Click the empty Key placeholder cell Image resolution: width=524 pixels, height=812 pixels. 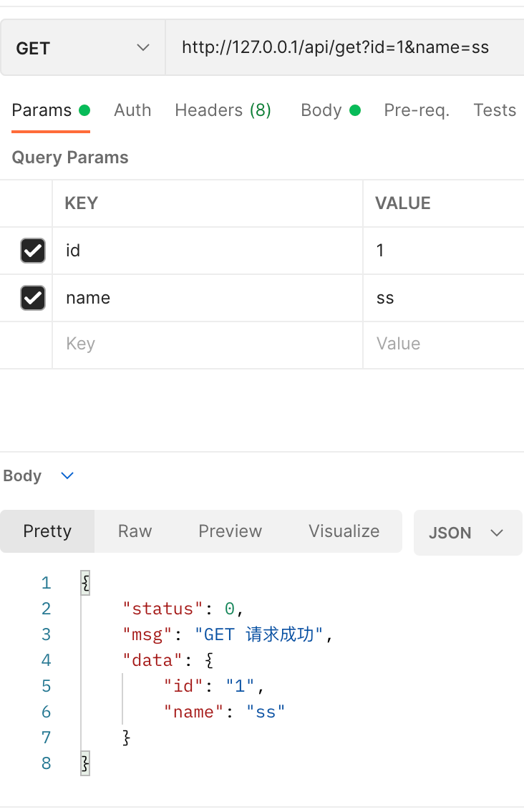[208, 344]
